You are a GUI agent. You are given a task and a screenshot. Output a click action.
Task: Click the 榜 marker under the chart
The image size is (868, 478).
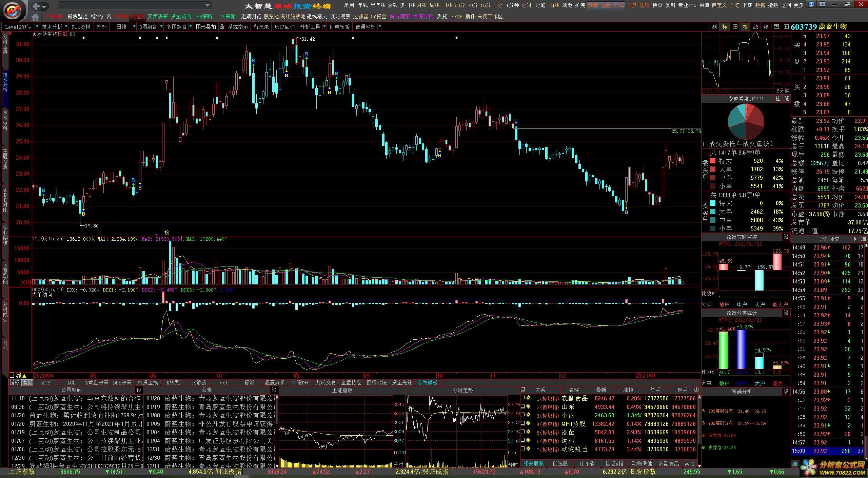pos(166,233)
